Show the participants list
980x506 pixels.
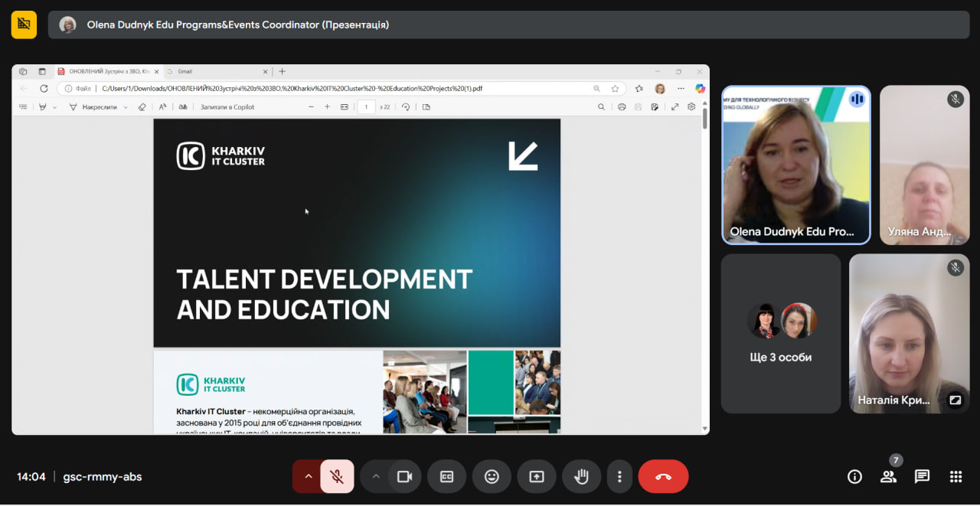pyautogui.click(x=888, y=476)
